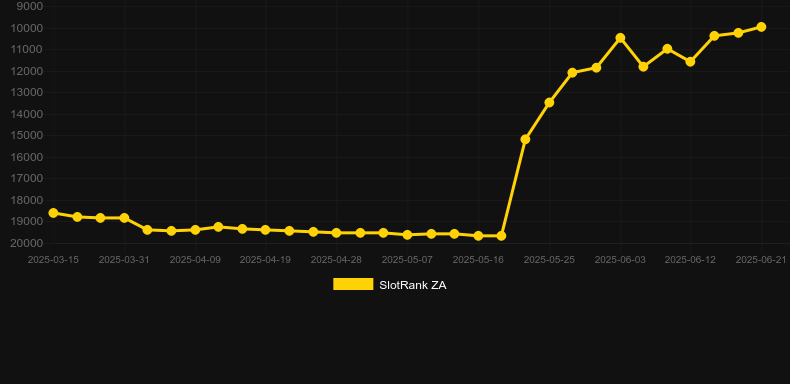Screen dimensions: 790x384
Task: Select the data point near rank 15000
Action: (525, 139)
